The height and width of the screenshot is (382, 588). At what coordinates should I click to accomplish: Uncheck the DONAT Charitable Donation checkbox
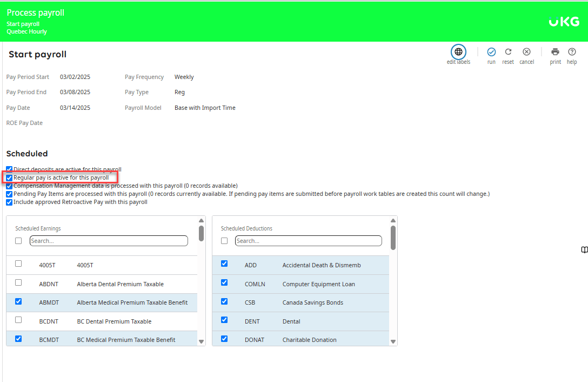pos(224,339)
